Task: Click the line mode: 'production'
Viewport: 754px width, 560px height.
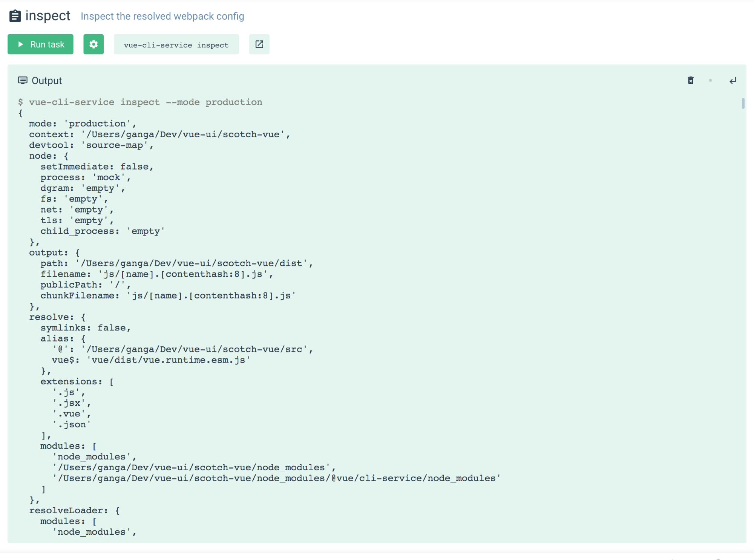Action: (83, 124)
